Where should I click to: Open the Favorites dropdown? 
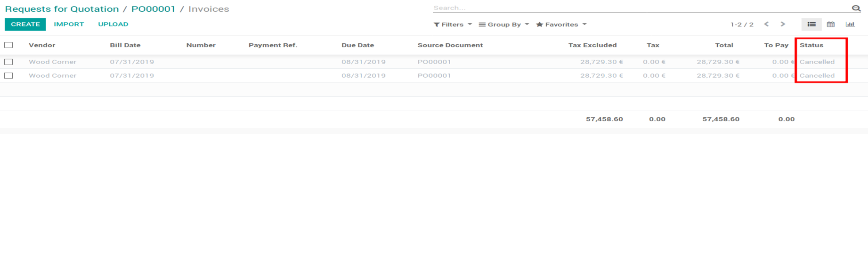561,25
